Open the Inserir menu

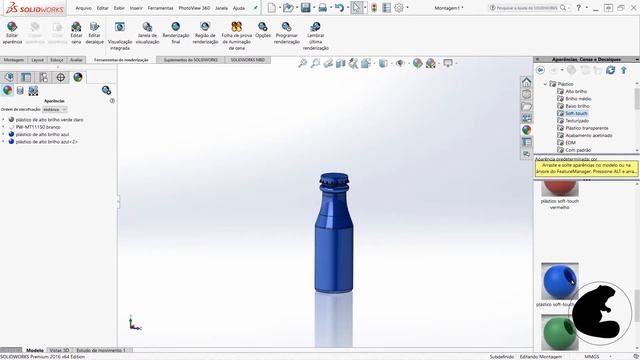tap(136, 8)
